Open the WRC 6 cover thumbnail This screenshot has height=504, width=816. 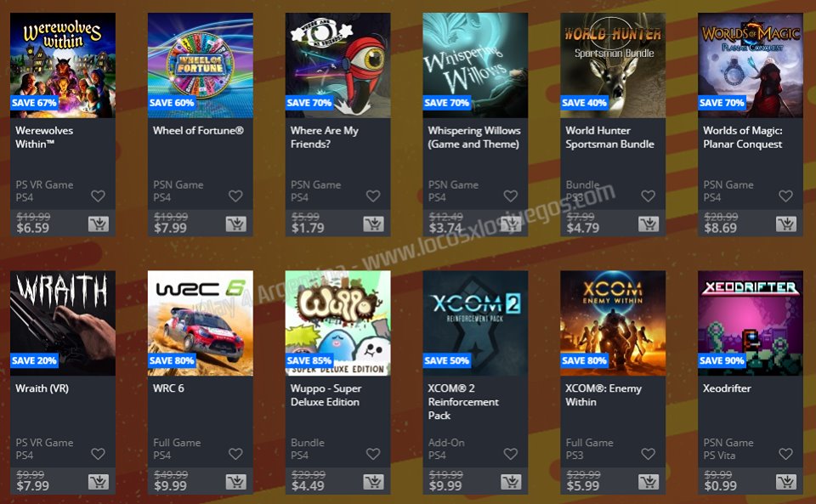201,323
